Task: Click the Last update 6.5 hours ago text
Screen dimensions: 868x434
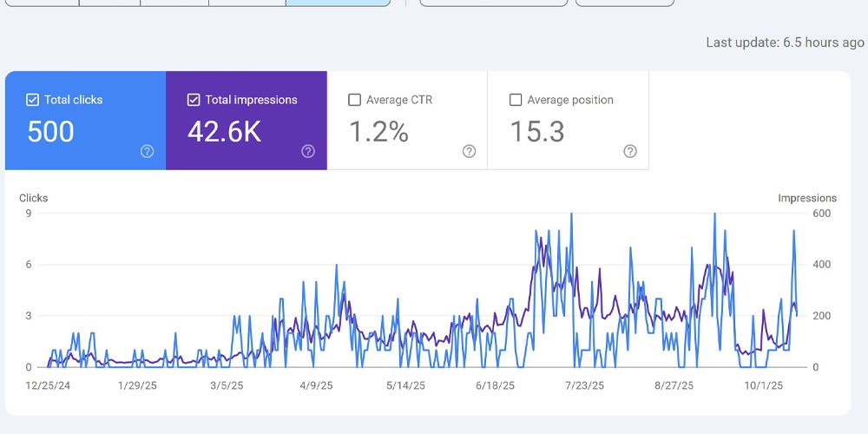Action: [785, 43]
